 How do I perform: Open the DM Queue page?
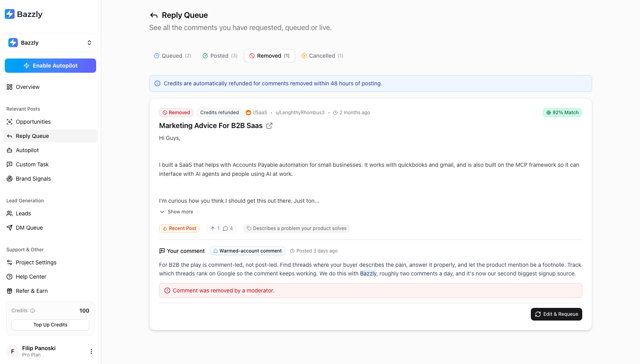[50, 228]
